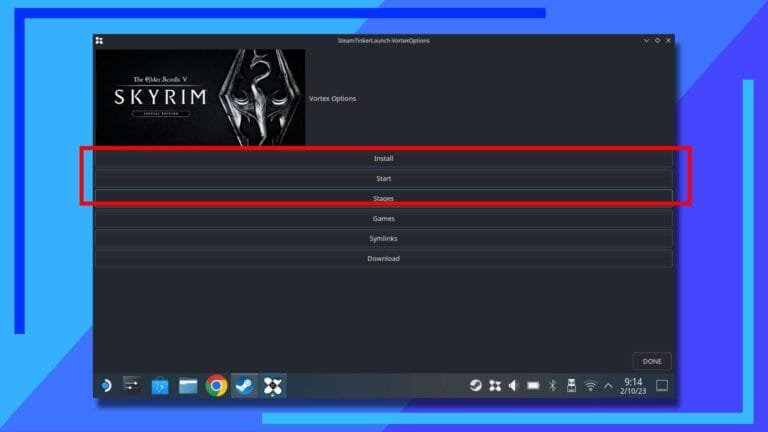Viewport: 768px width, 432px height.
Task: Minimize the SteamTinkerLaunch window
Action: pyautogui.click(x=647, y=41)
